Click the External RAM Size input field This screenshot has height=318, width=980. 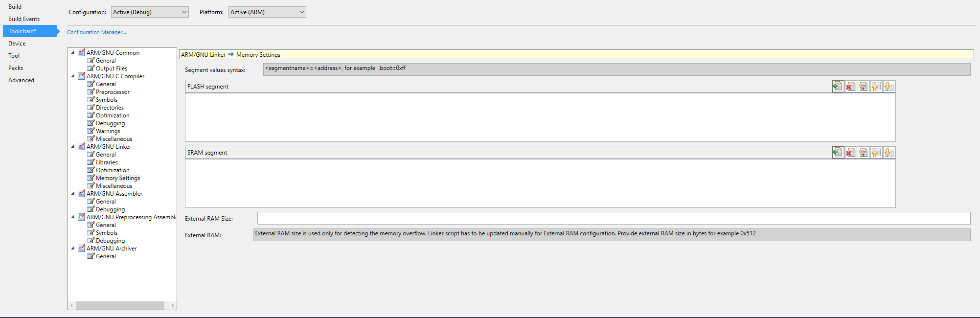coord(614,218)
